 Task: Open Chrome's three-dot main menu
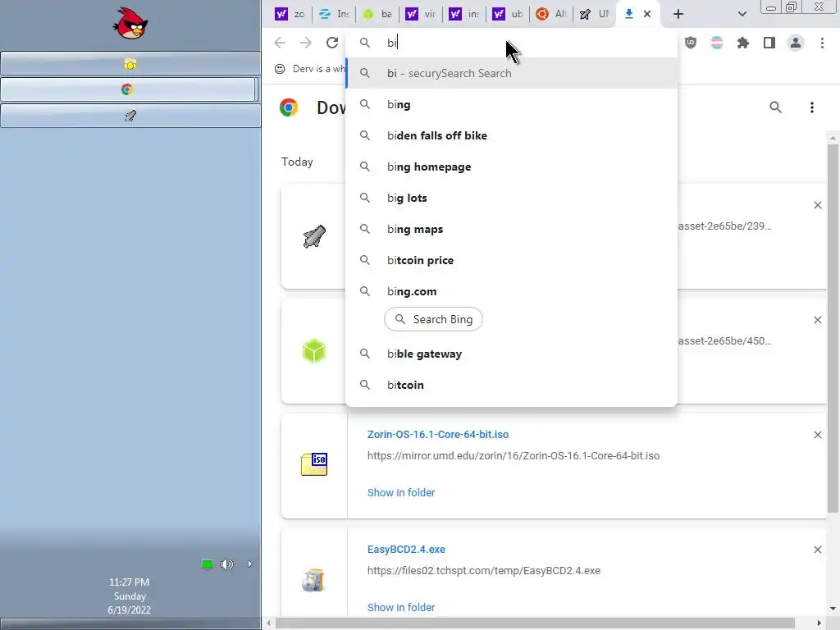(822, 43)
